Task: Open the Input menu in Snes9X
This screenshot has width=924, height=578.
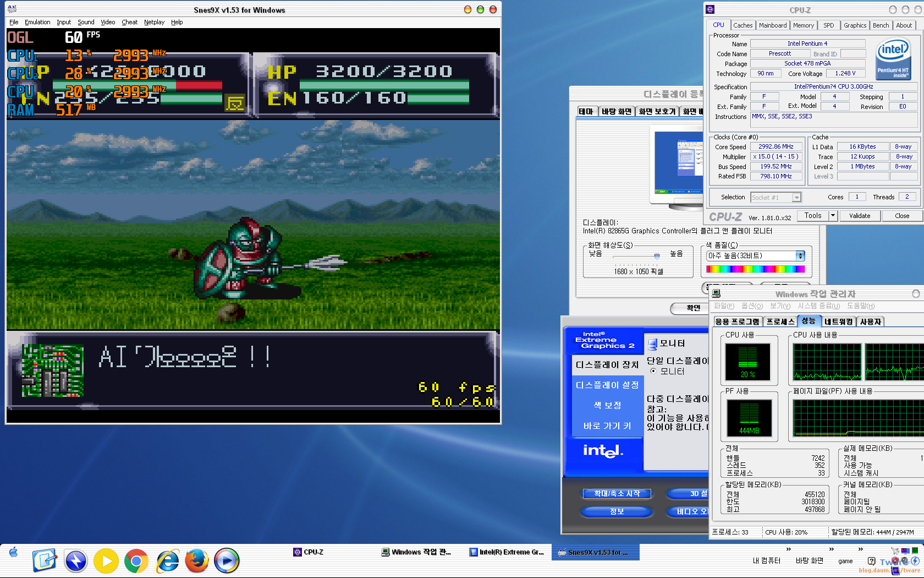Action: [x=64, y=22]
